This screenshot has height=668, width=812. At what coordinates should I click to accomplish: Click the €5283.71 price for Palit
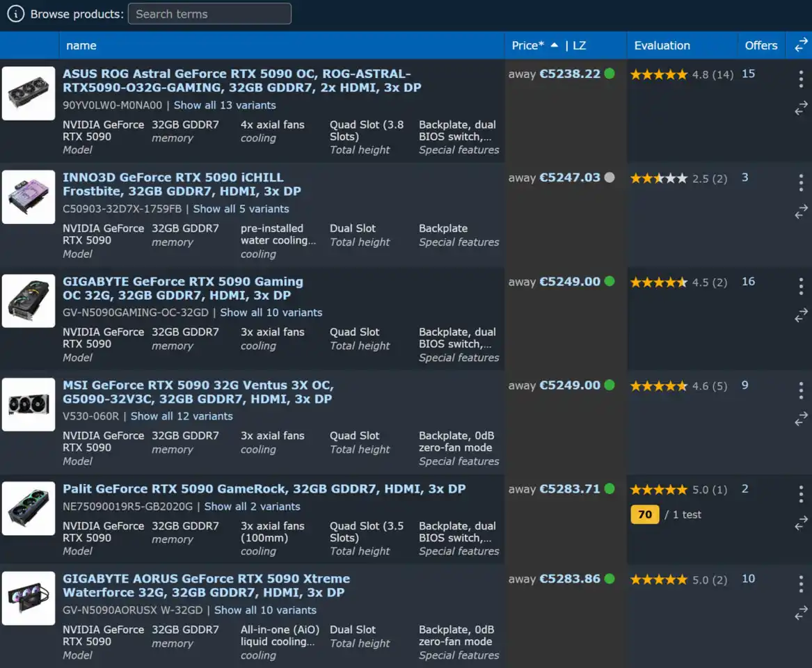pyautogui.click(x=570, y=489)
